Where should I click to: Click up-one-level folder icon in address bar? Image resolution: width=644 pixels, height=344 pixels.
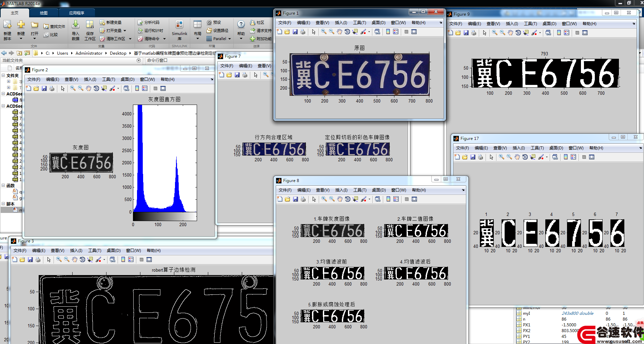19,53
